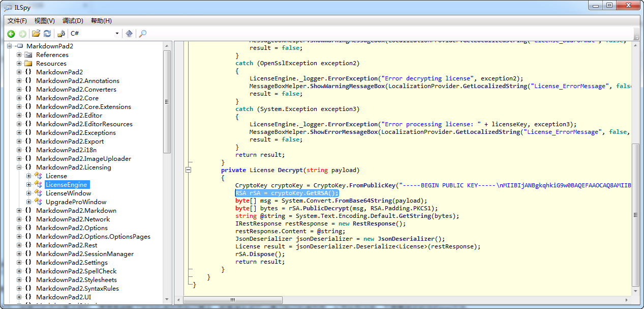Collapse the Decrypt method fold marker
644x309 pixels.
tap(188, 170)
